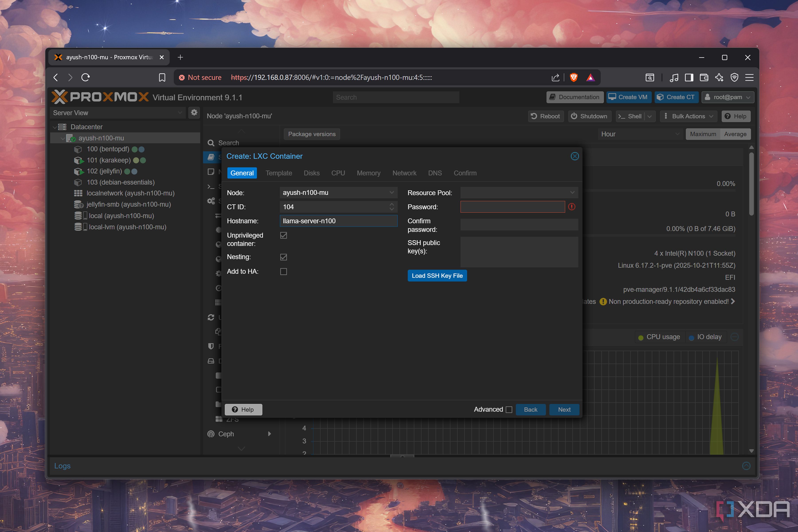This screenshot has height=532, width=798.
Task: Enable the Add to HA checkbox
Action: (284, 272)
